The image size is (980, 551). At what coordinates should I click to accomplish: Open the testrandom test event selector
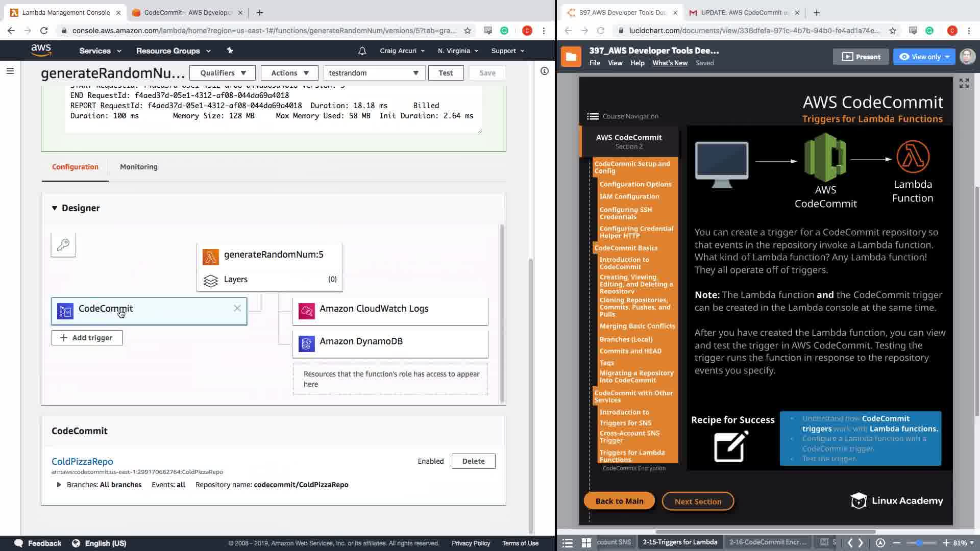[374, 73]
